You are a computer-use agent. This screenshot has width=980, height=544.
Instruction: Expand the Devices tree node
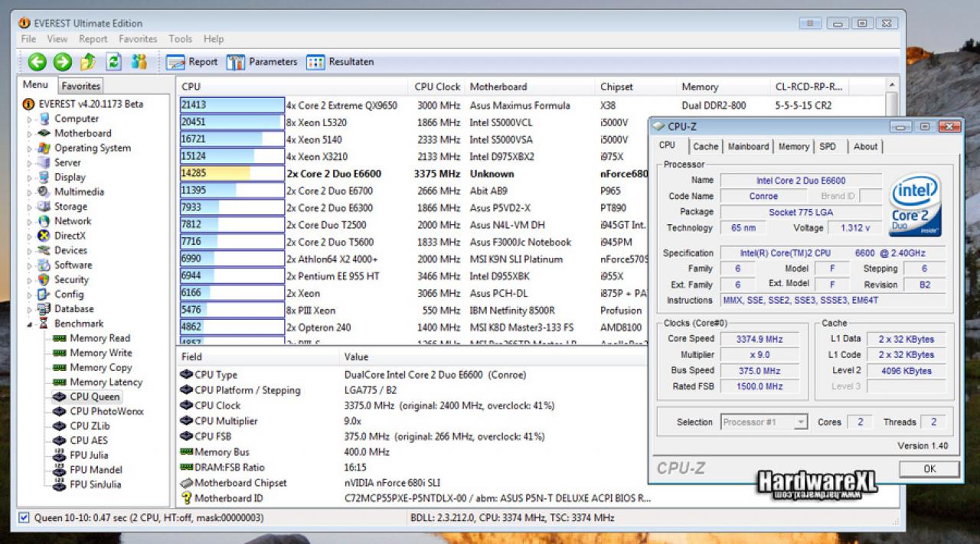(31, 251)
